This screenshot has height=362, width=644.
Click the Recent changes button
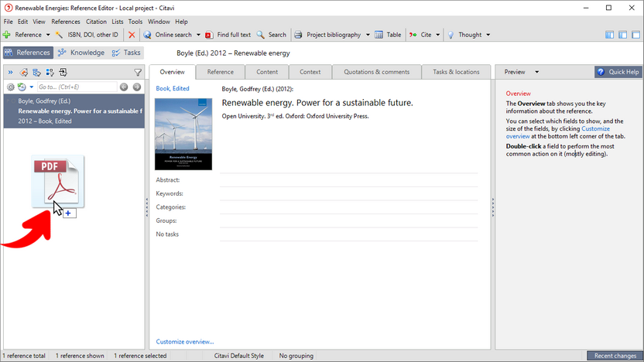615,356
